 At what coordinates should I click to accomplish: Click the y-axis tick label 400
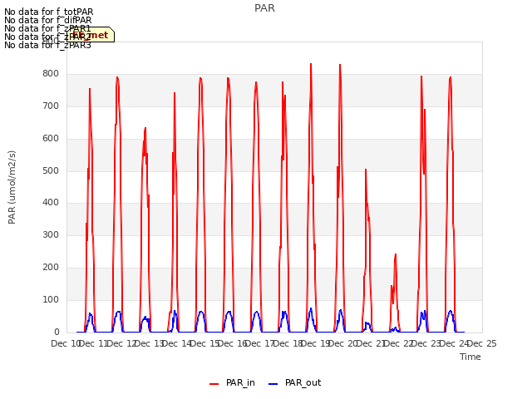point(51,203)
